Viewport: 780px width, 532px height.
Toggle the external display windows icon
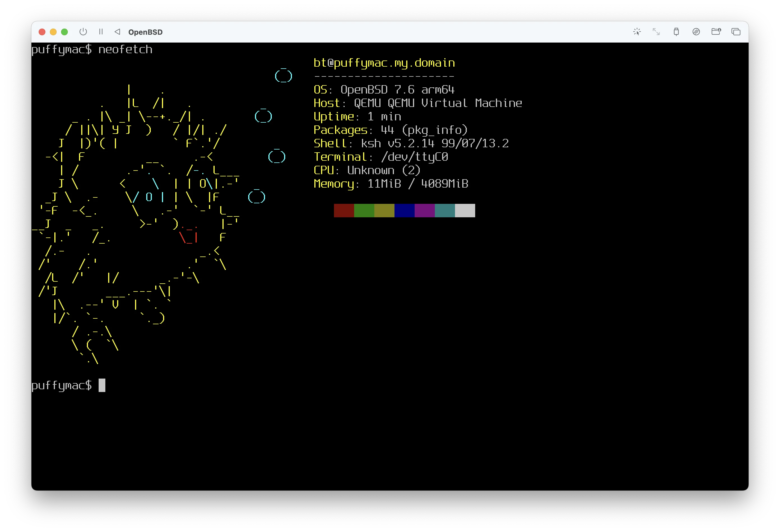pyautogui.click(x=736, y=32)
